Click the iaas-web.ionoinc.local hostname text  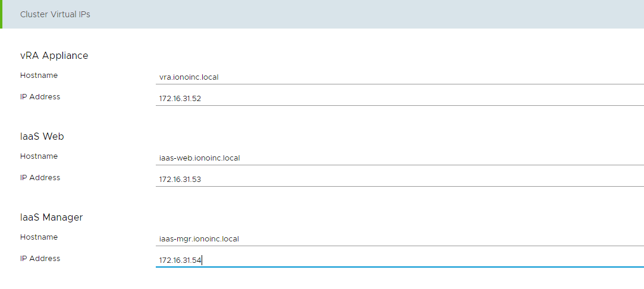point(199,158)
